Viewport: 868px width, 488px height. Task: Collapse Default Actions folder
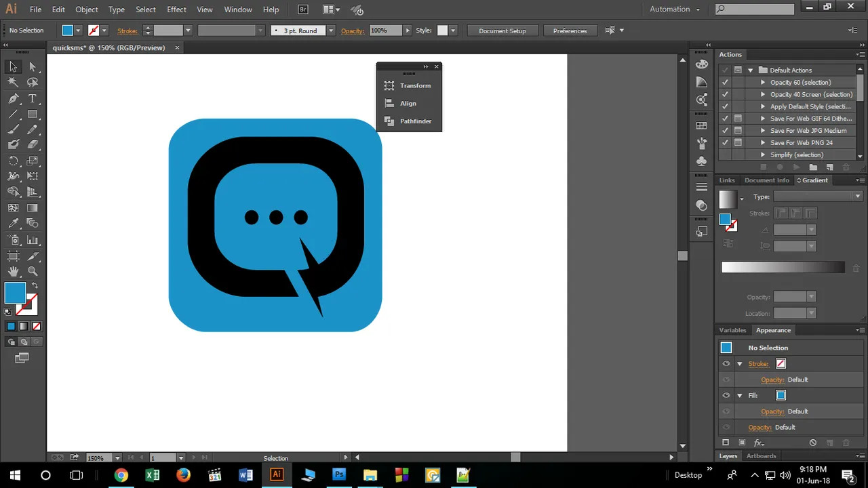pyautogui.click(x=751, y=70)
